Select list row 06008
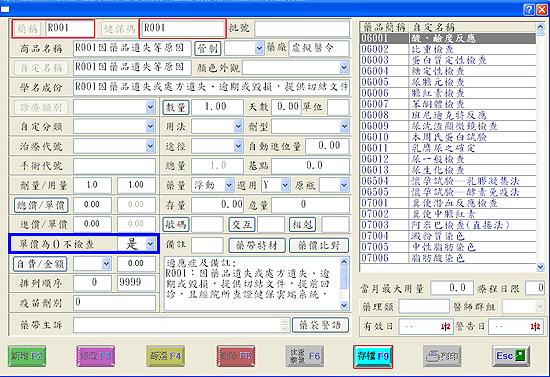Viewport: 550px width, 377px height. [x=448, y=115]
